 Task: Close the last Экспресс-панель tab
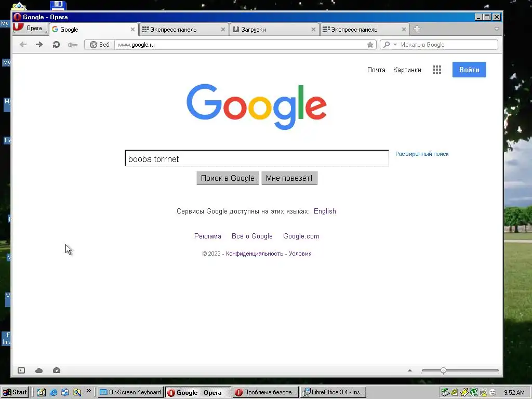(404, 30)
